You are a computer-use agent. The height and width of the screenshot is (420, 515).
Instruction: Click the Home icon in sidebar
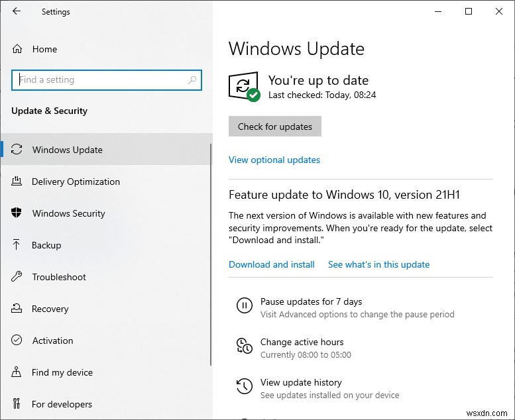[18, 49]
